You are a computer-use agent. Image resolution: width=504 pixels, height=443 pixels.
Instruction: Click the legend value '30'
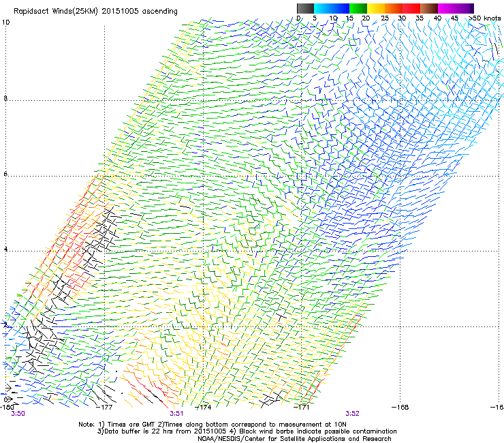coord(402,18)
